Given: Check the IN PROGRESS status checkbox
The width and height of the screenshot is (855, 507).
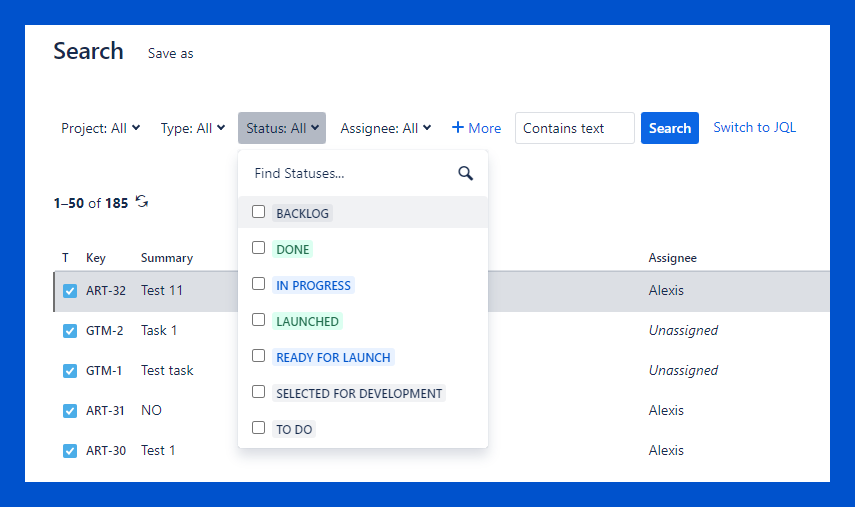Looking at the screenshot, I should [258, 283].
